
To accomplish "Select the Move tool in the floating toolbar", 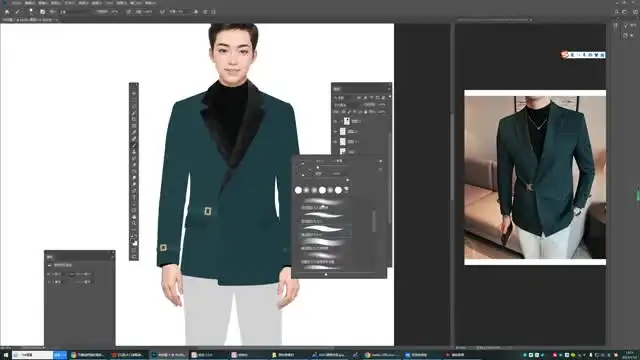I will tap(134, 93).
